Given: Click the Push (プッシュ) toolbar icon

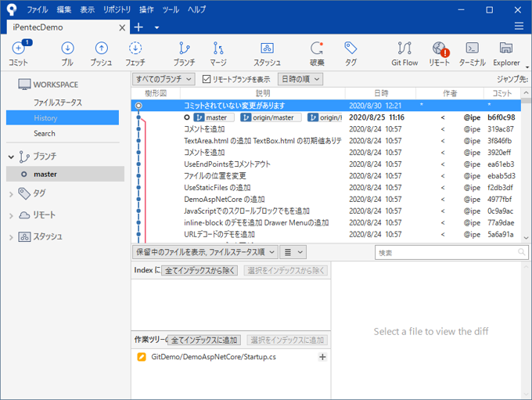Looking at the screenshot, I should click(101, 53).
